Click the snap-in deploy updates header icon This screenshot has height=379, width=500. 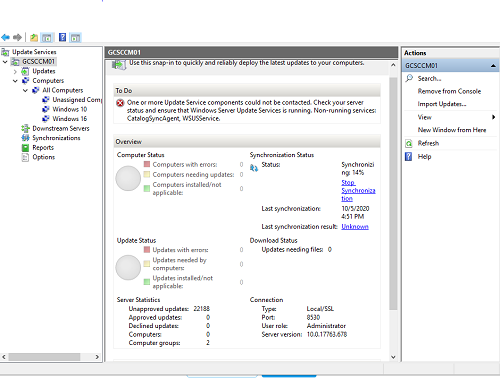point(119,64)
